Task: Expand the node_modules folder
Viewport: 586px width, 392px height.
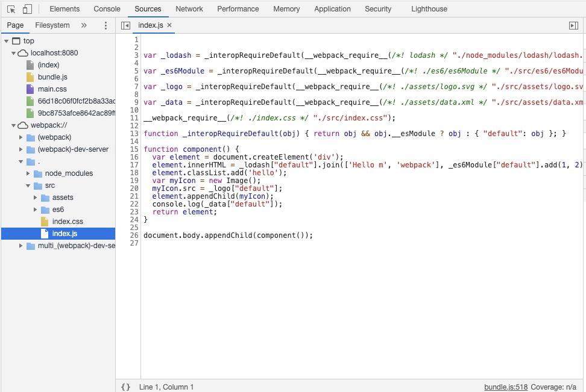Action: pyautogui.click(x=28, y=173)
